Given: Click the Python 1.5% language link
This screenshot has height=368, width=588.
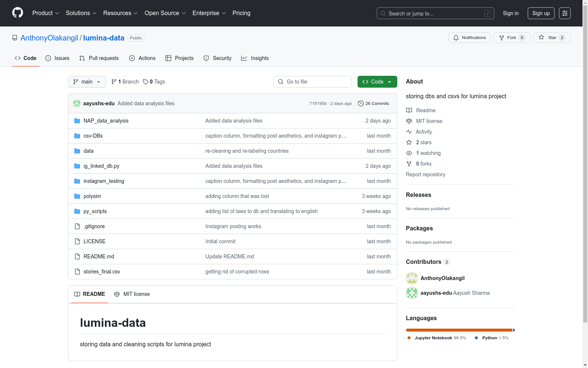Looking at the screenshot, I should [492, 338].
